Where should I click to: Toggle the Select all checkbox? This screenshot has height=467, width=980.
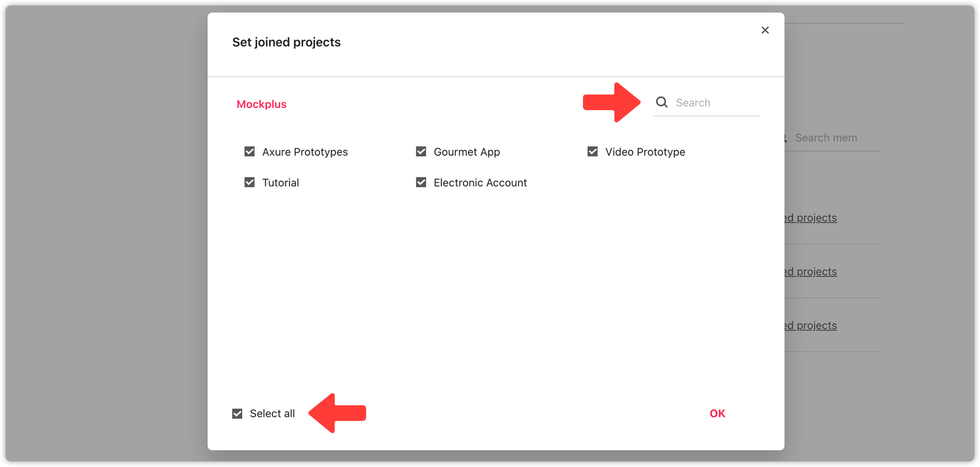point(237,414)
